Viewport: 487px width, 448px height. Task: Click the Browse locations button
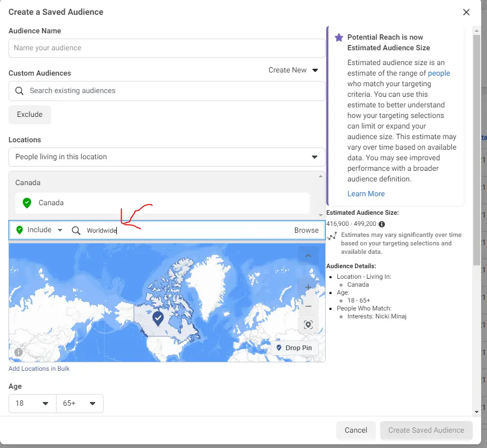tap(306, 230)
